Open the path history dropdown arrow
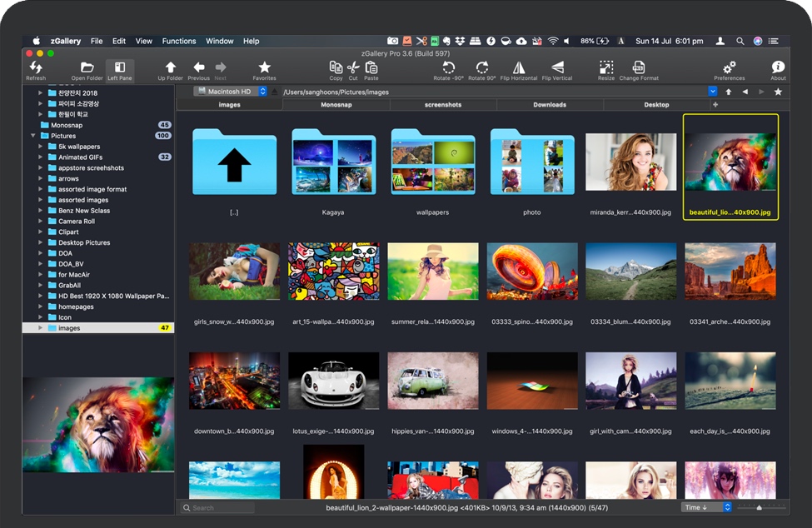The image size is (812, 528). pyautogui.click(x=713, y=91)
